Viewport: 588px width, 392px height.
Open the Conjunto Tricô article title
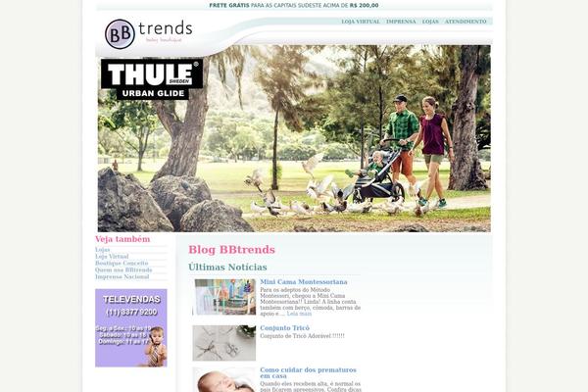[284, 328]
